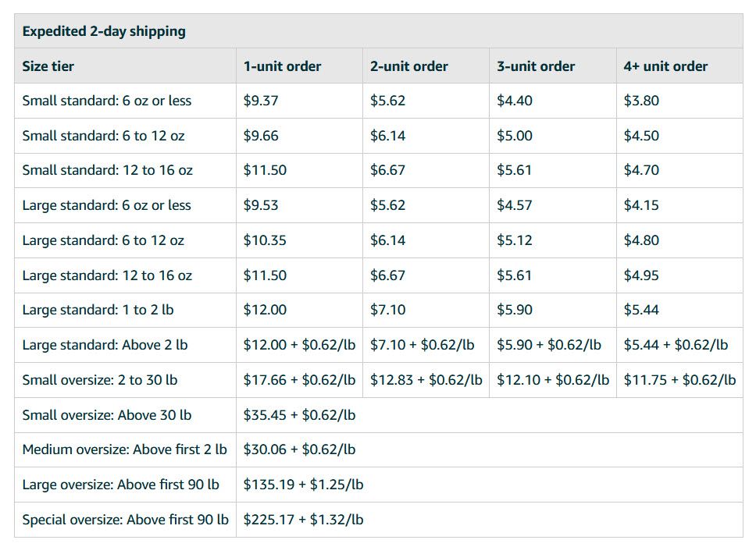756x547 pixels.
Task: Click the 4+ unit order column header
Action: click(x=665, y=66)
